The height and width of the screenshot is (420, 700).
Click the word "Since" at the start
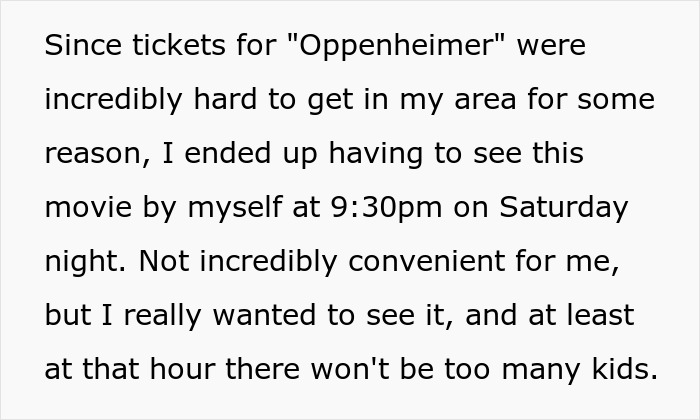tap(83, 45)
